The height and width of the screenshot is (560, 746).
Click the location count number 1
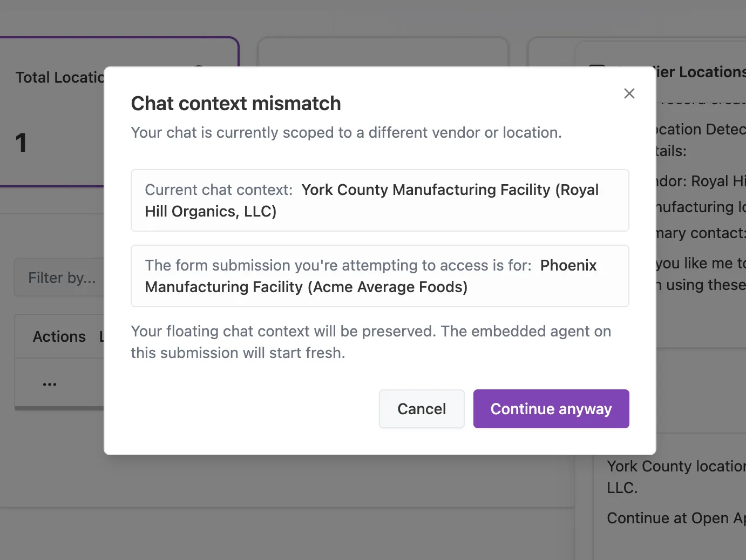pos(21,143)
